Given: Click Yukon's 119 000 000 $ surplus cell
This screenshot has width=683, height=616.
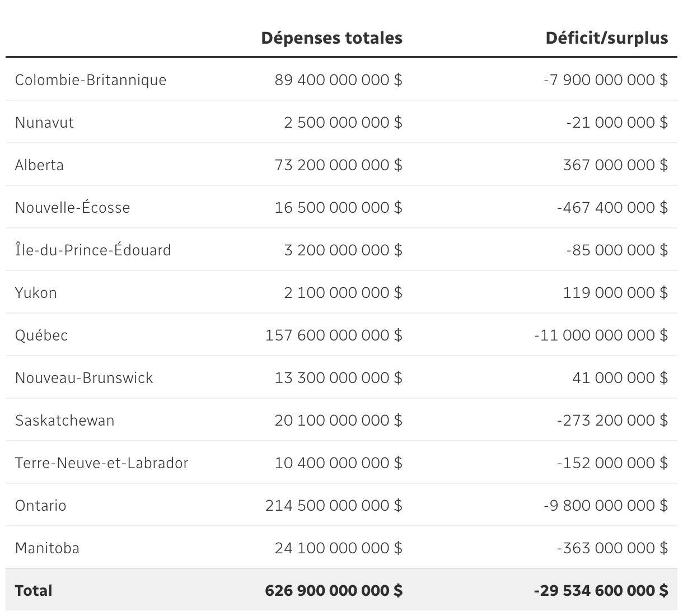Looking at the screenshot, I should [615, 293].
